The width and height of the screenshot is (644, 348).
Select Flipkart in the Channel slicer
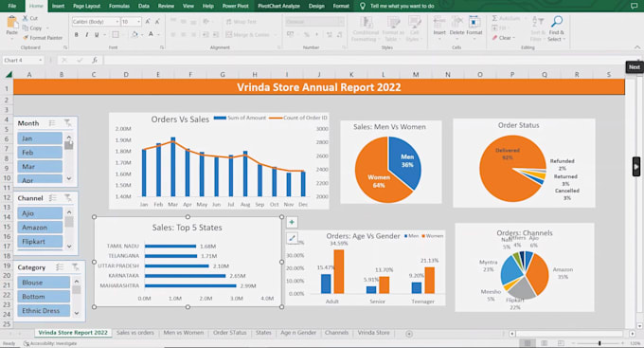tap(40, 241)
